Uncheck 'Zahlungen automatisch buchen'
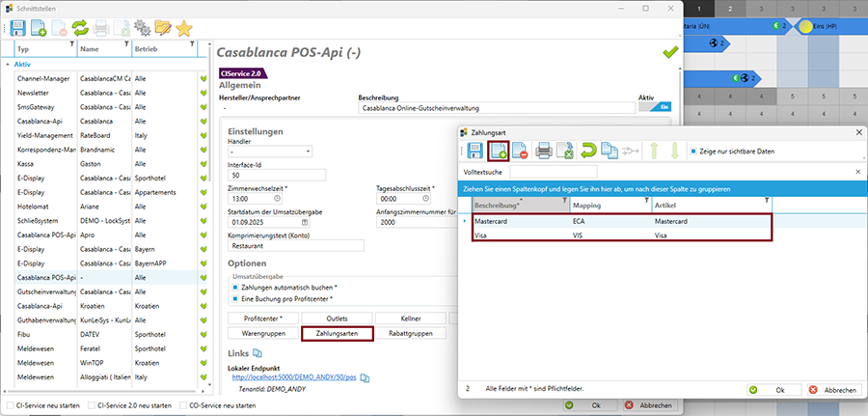This screenshot has height=416, width=868. tap(234, 286)
